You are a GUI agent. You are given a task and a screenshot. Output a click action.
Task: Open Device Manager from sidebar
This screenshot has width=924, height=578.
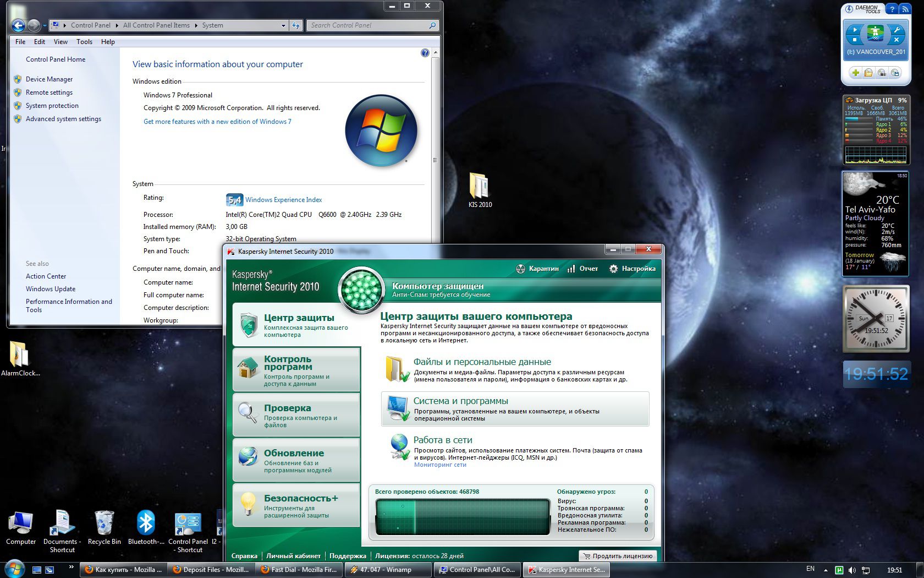tap(49, 79)
